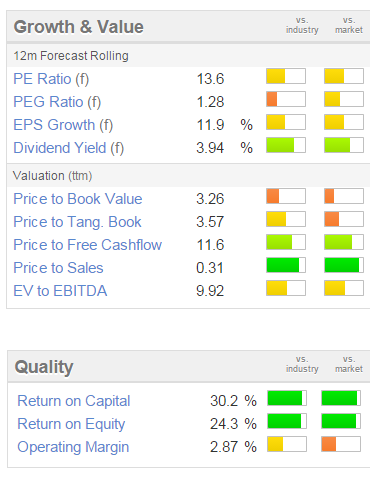Open Dividend Yield (f) metric link

69,148
